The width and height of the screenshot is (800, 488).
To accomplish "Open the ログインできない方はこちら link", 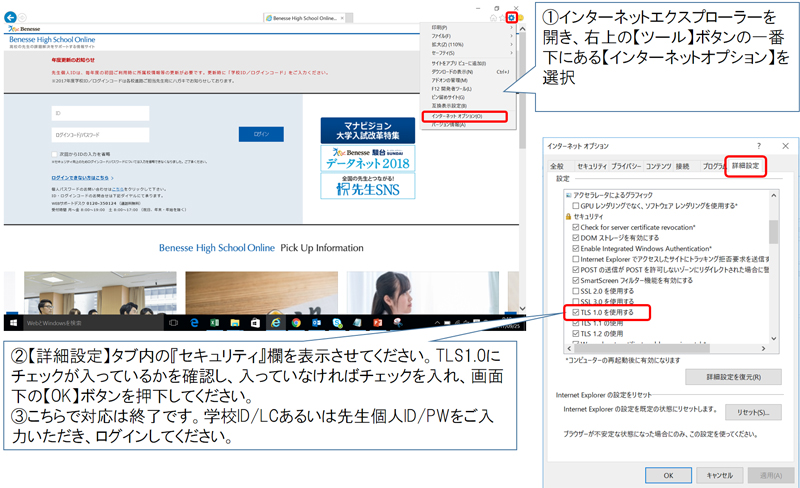I will (x=82, y=178).
